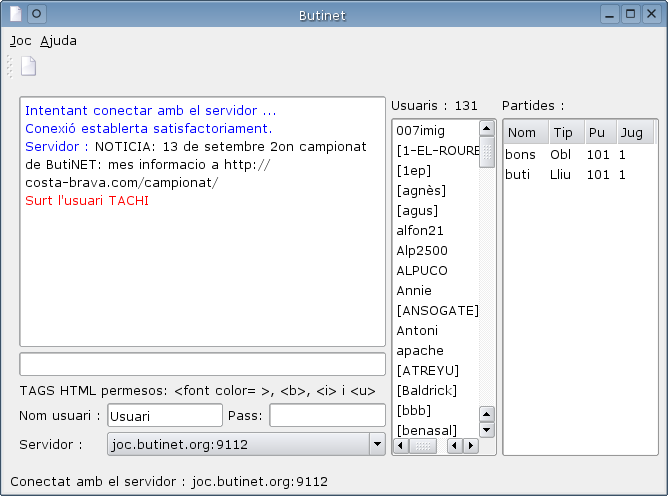Viewport: 668px width, 496px height.
Task: Click the horizontal scroll left arrow at far left
Action: click(x=400, y=446)
